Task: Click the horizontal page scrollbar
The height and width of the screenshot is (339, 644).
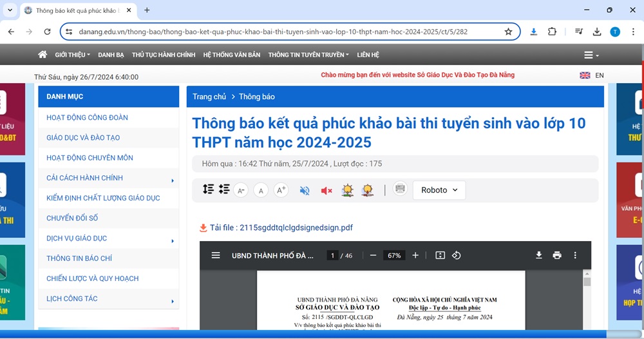Action: click(x=303, y=334)
